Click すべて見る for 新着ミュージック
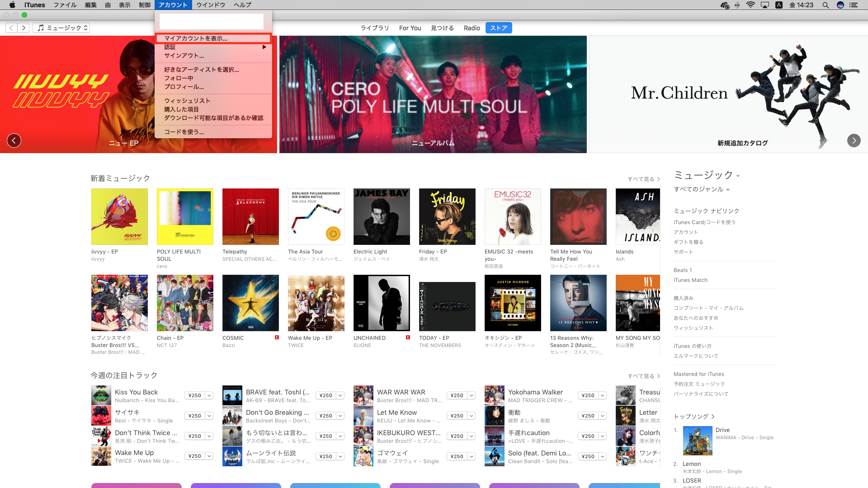The height and width of the screenshot is (488, 868). point(643,179)
